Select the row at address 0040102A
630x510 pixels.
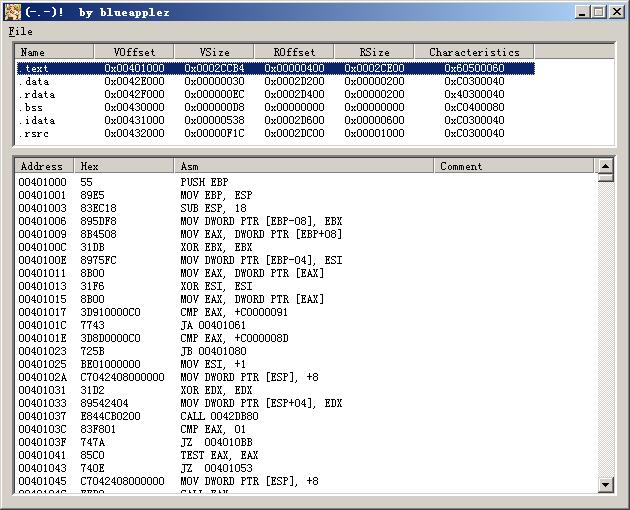pyautogui.click(x=305, y=377)
